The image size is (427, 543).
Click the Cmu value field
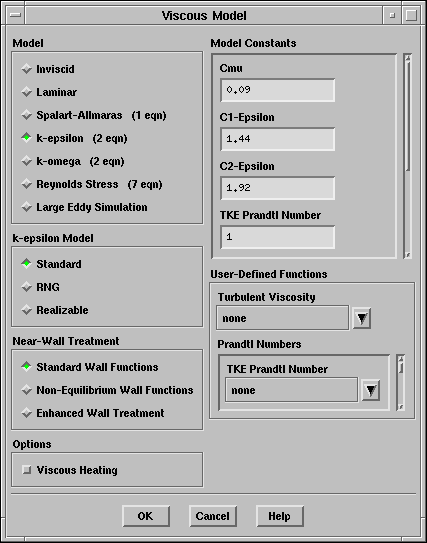pyautogui.click(x=278, y=90)
